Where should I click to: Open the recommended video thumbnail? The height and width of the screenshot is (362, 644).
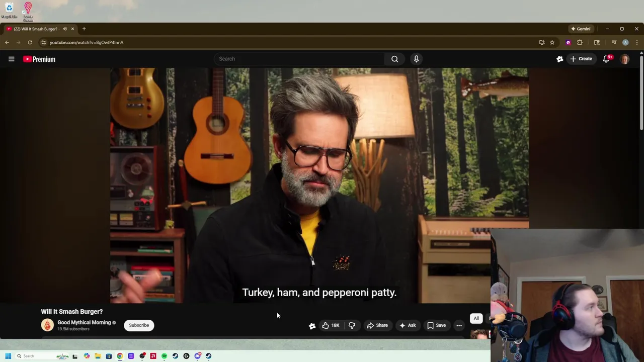(x=479, y=334)
